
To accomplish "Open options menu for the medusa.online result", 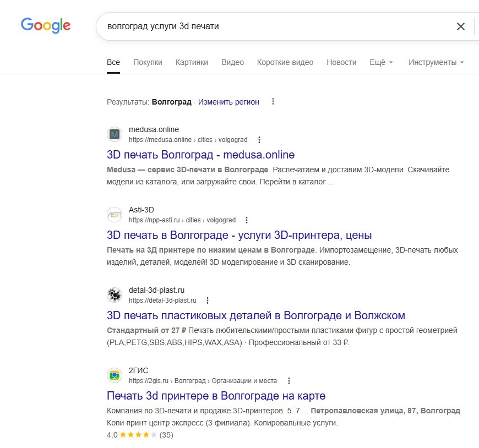I will coord(259,140).
